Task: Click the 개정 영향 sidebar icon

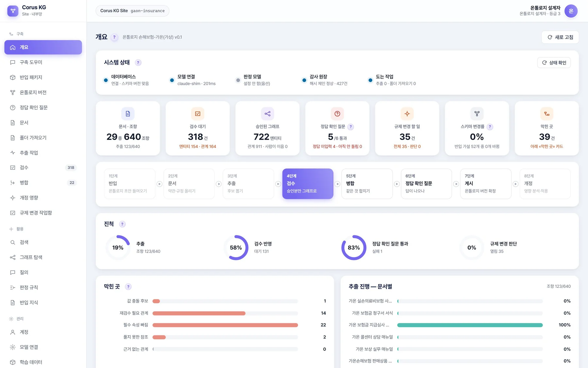Action: 13,198
